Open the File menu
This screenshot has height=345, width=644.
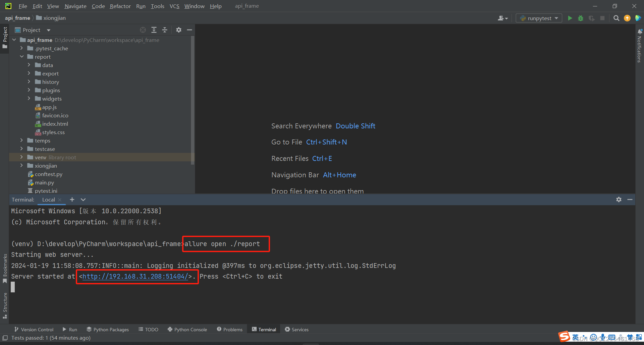click(x=23, y=6)
